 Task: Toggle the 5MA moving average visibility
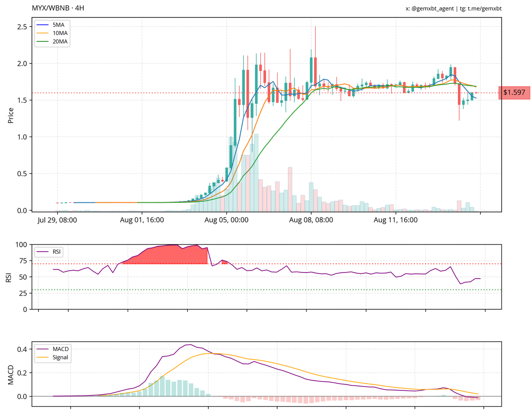52,25
